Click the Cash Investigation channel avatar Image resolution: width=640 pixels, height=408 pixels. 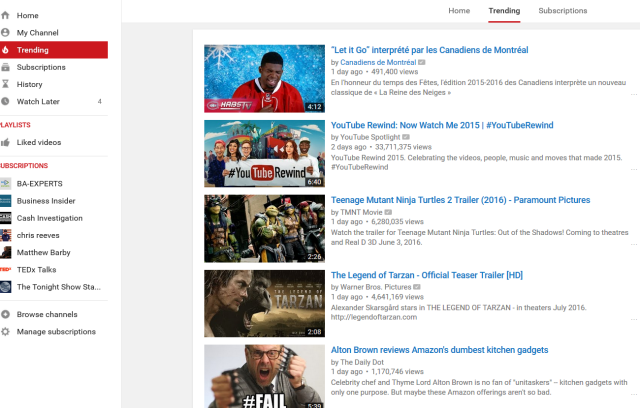click(x=5, y=218)
